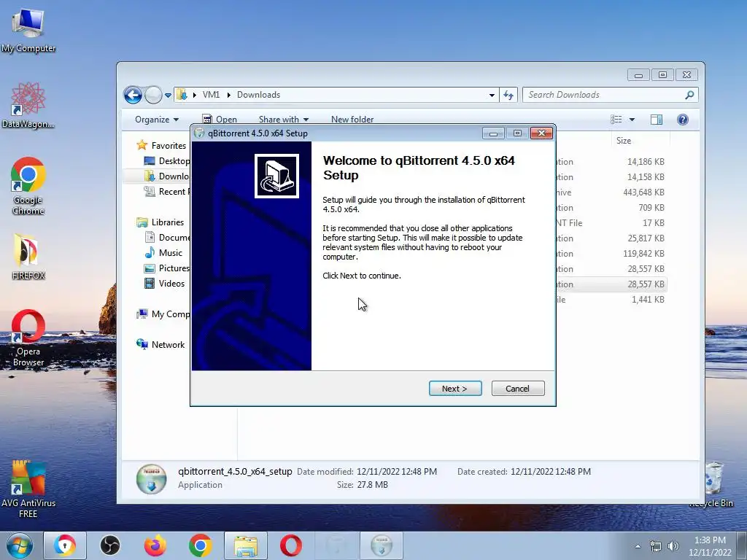This screenshot has width=747, height=560.
Task: Open Explorer help
Action: click(x=683, y=120)
